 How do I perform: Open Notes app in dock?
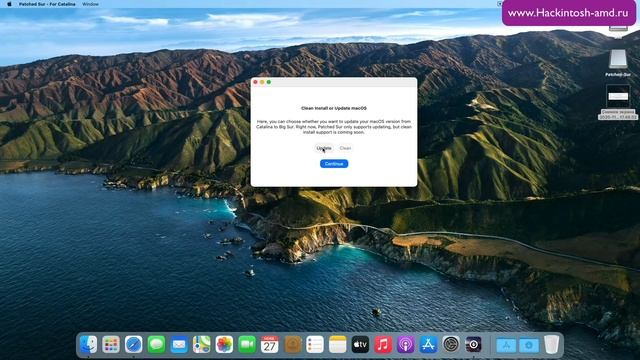[x=338, y=344]
